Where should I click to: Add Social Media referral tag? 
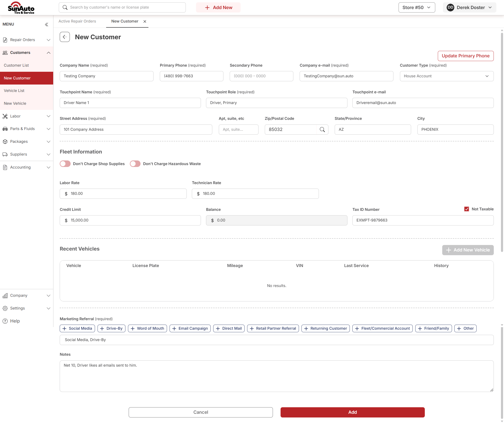[77, 329]
